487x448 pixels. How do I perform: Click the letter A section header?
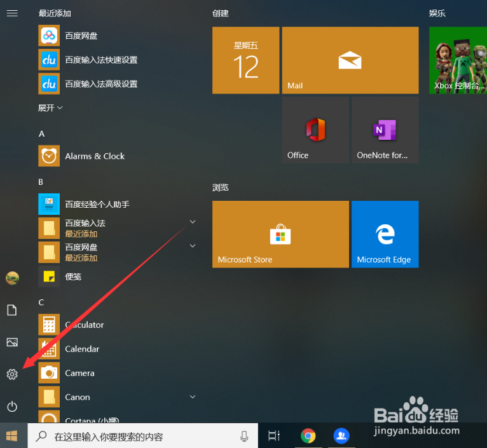[41, 134]
